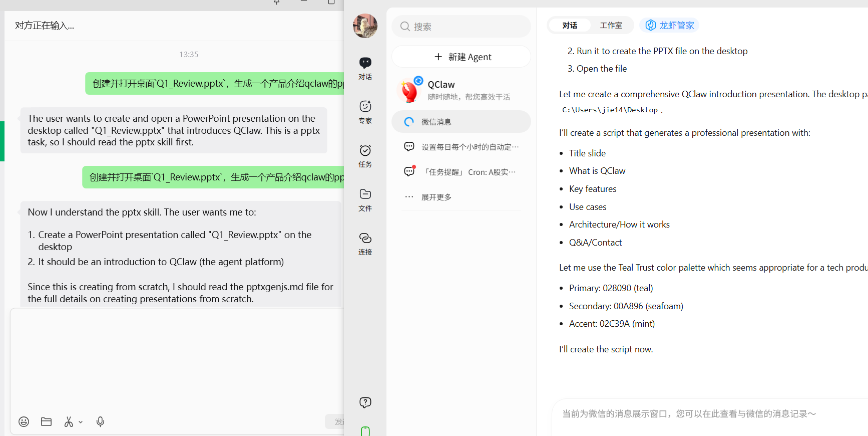Open the 连接 connections sidebar icon

pyautogui.click(x=365, y=244)
